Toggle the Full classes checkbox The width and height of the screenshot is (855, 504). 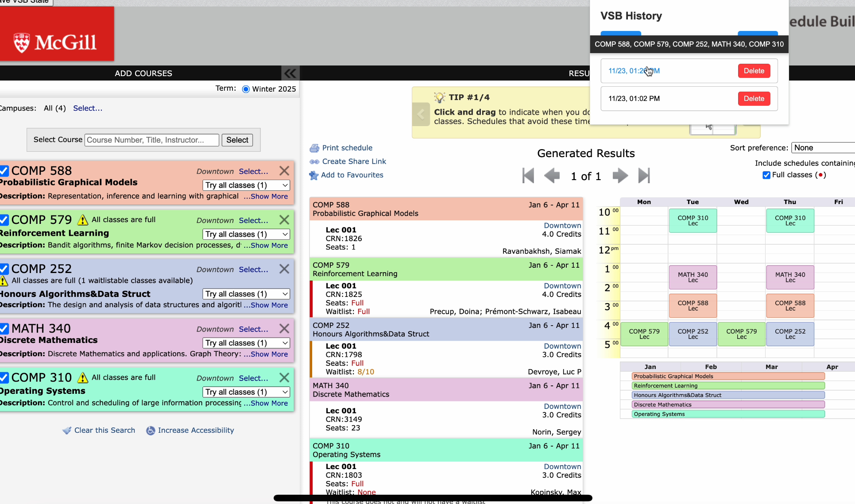pos(766,175)
